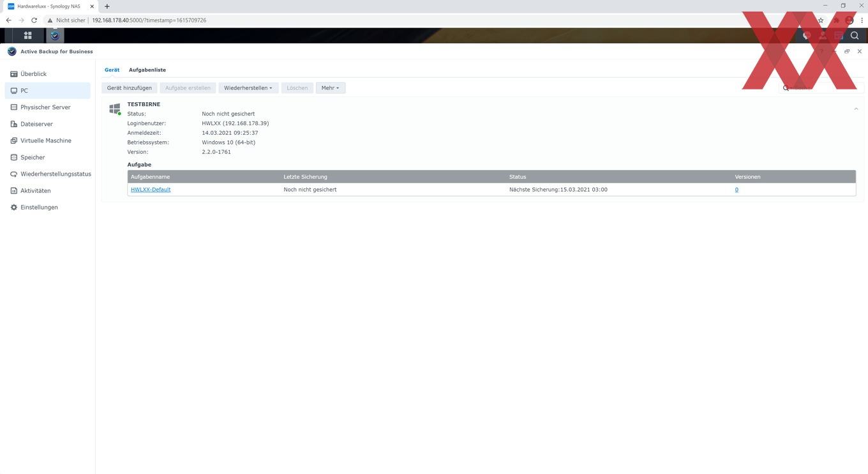Click Nächste Sicherung:15.03.2021 03:00 cell
Viewport: 868px width, 474px height.
pos(558,190)
